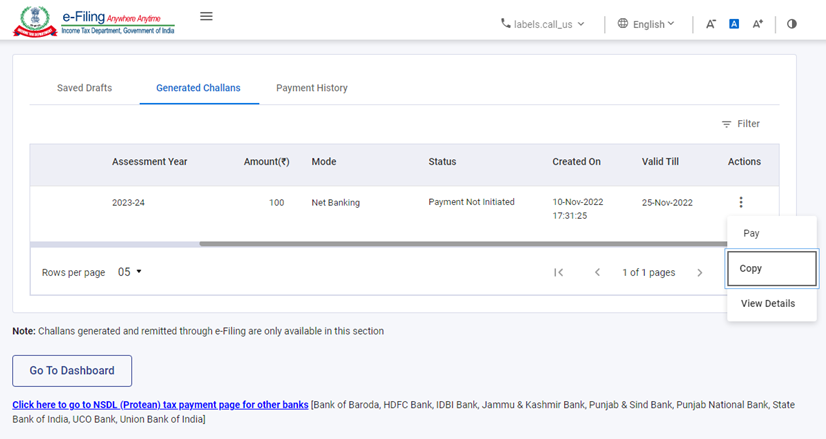The image size is (826, 439).
Task: Click the Go To Dashboard button
Action: [72, 370]
